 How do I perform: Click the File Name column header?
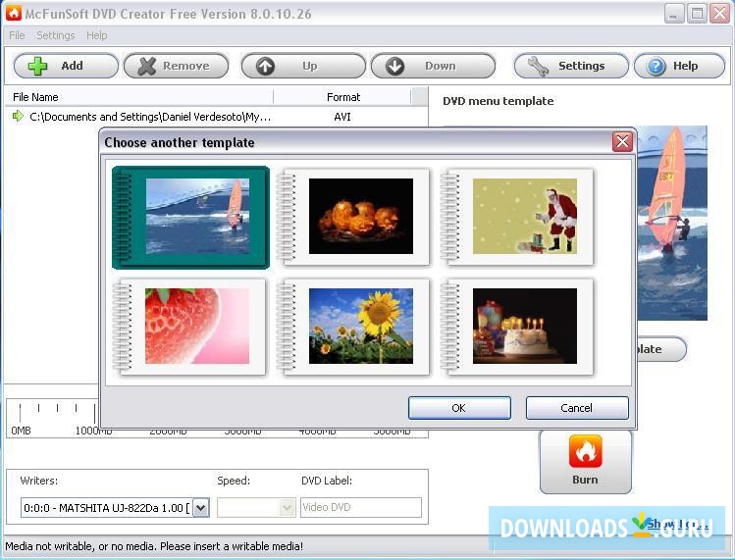(138, 97)
